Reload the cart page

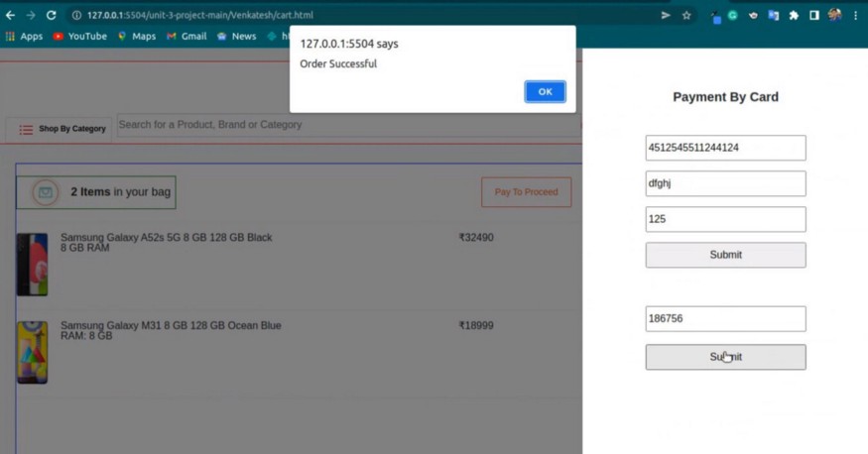[51, 16]
